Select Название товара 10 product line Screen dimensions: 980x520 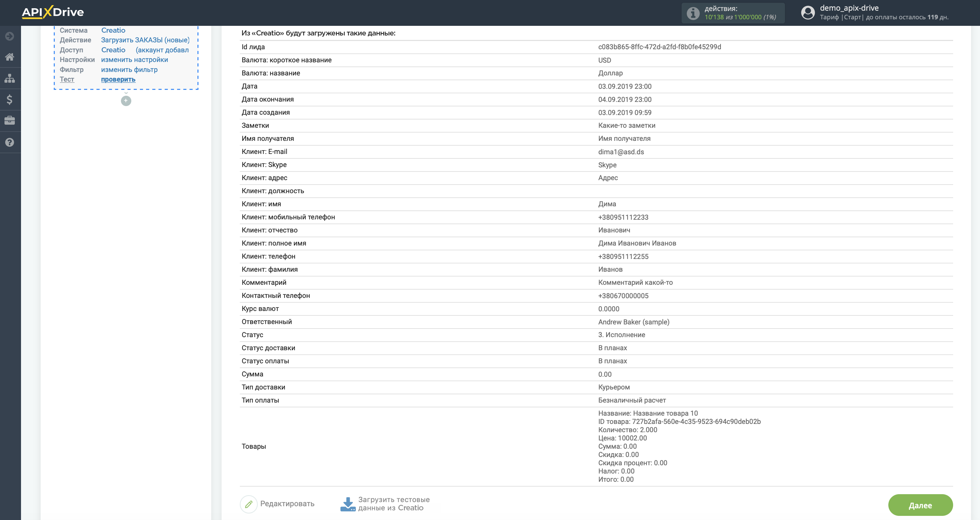coord(648,413)
